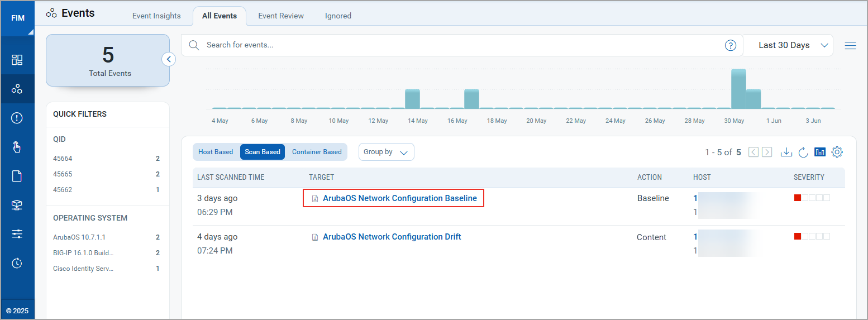Screen dimensions: 868x320
Task: Go to previous page arrow
Action: (753, 152)
